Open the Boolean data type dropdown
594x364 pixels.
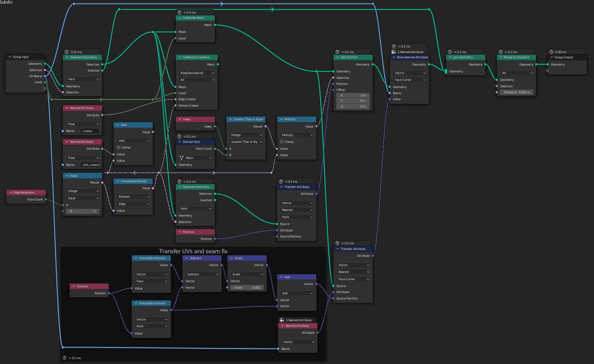[x=133, y=196]
